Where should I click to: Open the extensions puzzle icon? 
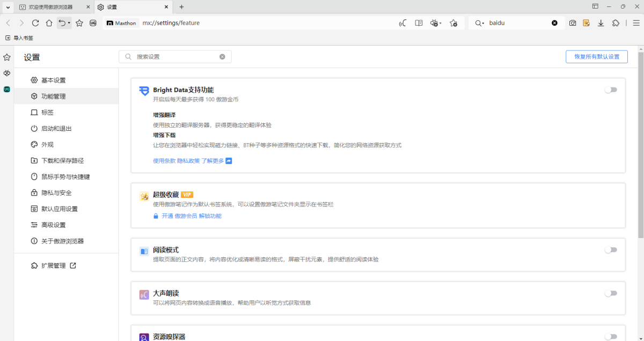[x=616, y=23]
